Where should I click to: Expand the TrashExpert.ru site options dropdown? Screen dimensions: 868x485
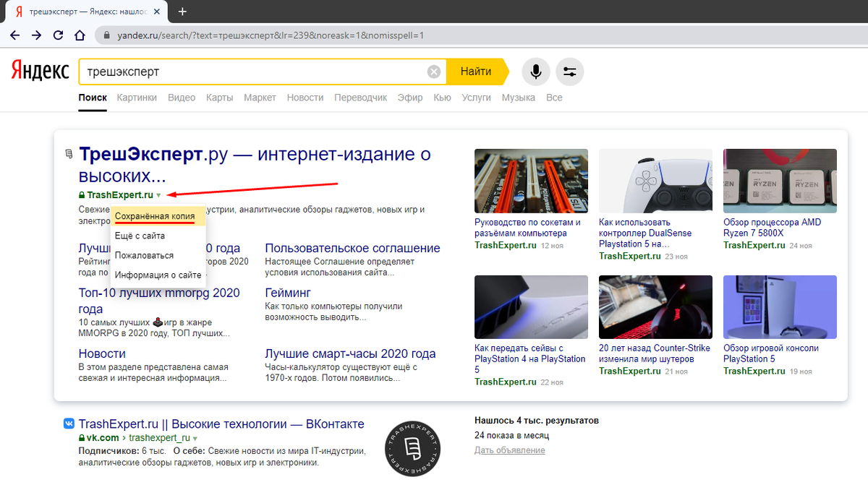[x=160, y=194]
